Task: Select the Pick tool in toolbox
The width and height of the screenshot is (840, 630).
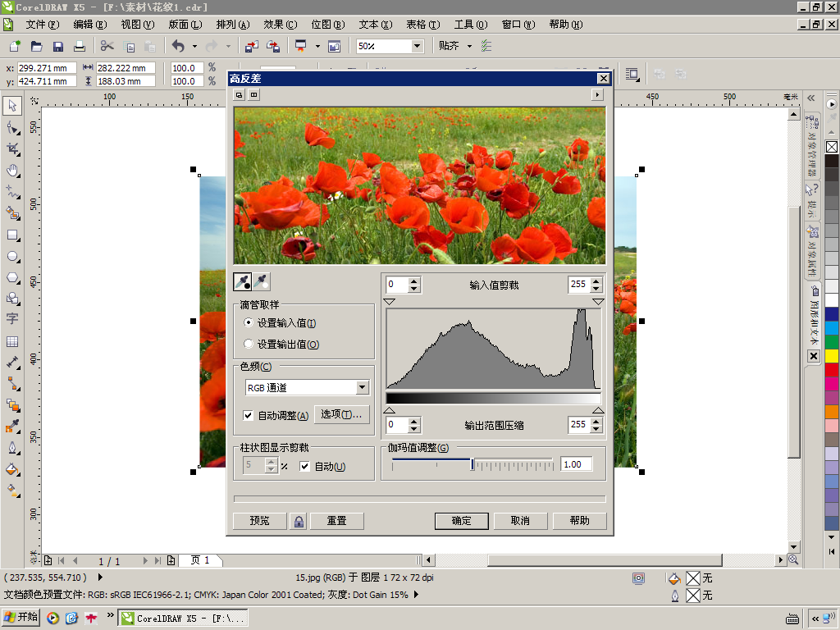Action: (x=12, y=106)
